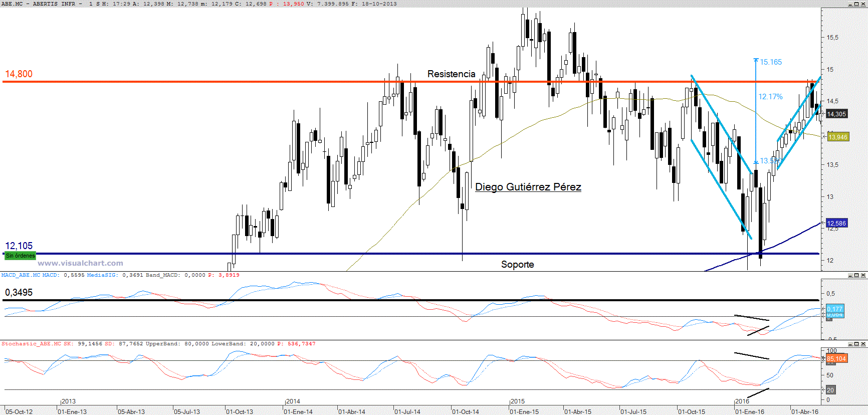Click the 'ABE.MC – ABERTIS INFR' title text
The height and width of the screenshot is (415, 868).
pos(39,4)
